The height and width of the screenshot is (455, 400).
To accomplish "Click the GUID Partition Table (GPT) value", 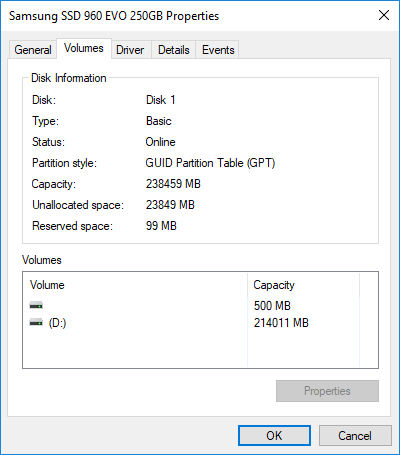I will coord(210,163).
